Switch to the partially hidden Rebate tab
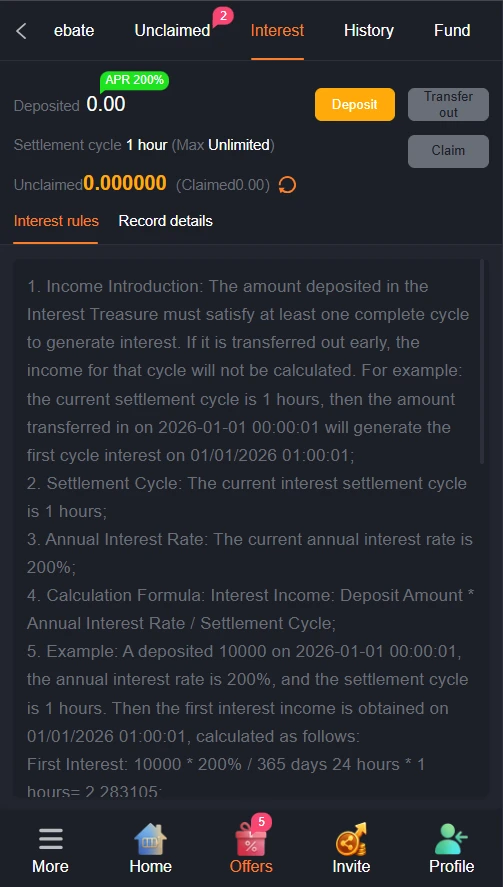Image resolution: width=503 pixels, height=887 pixels. click(74, 31)
